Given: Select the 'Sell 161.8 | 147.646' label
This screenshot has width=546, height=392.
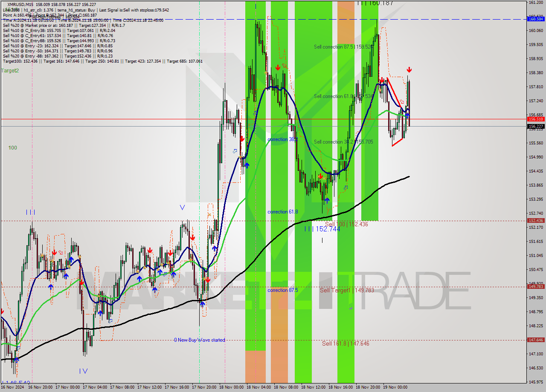Looking at the screenshot, I should pos(346,343).
